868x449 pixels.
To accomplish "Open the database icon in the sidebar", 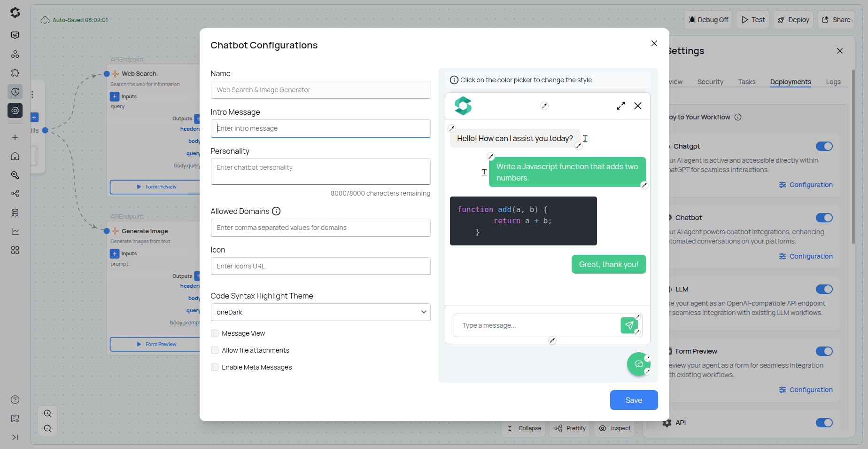I will (15, 213).
